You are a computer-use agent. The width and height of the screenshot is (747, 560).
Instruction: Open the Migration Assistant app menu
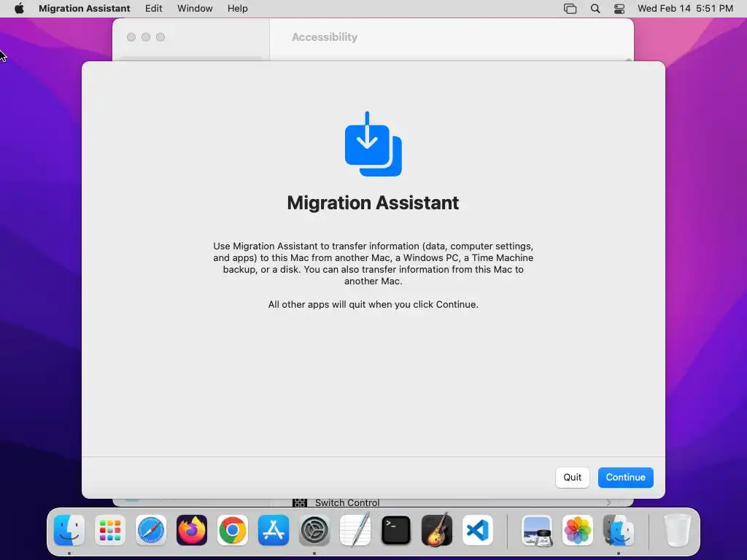85,8
